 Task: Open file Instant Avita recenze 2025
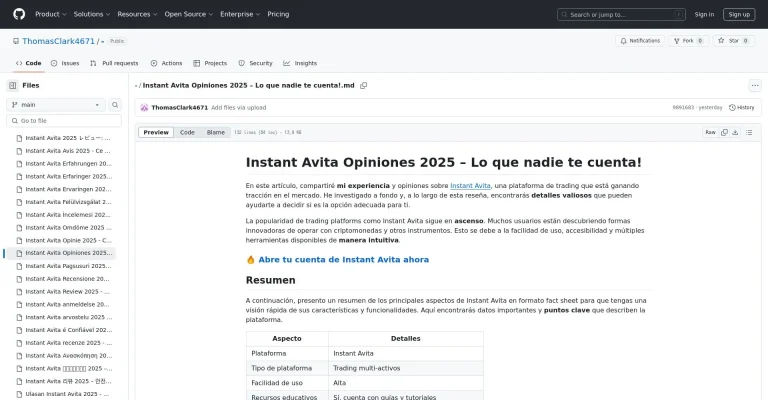[x=68, y=343]
